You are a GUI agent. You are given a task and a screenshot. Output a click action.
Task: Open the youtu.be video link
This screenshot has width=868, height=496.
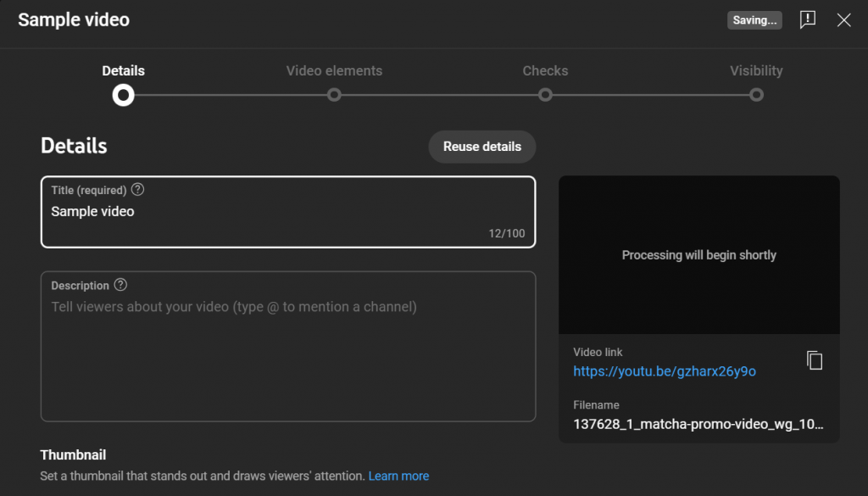point(665,371)
